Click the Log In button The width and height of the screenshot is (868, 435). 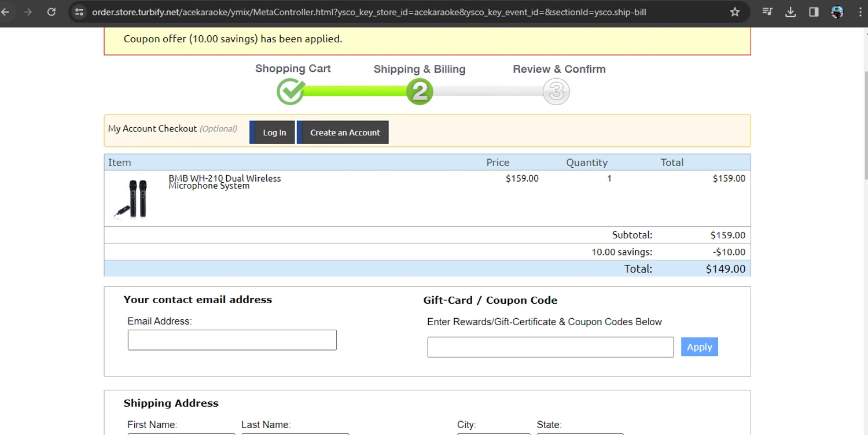(273, 132)
